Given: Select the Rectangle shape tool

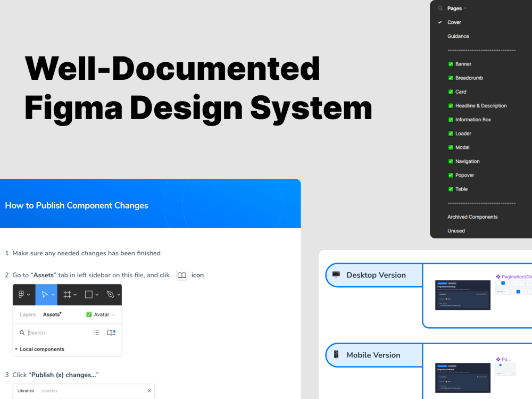Looking at the screenshot, I should tap(88, 295).
